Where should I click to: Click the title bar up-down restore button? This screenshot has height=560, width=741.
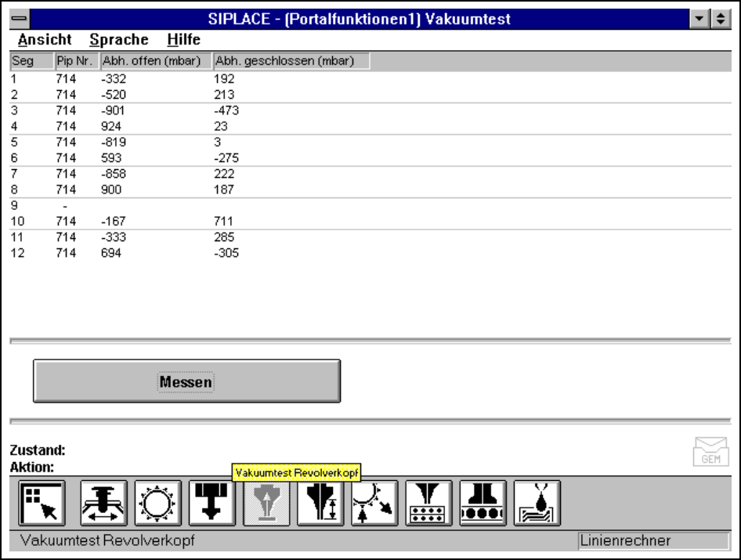[x=720, y=19]
